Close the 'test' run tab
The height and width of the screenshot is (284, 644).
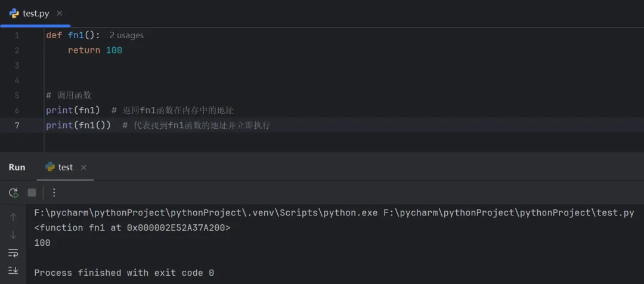[83, 168]
